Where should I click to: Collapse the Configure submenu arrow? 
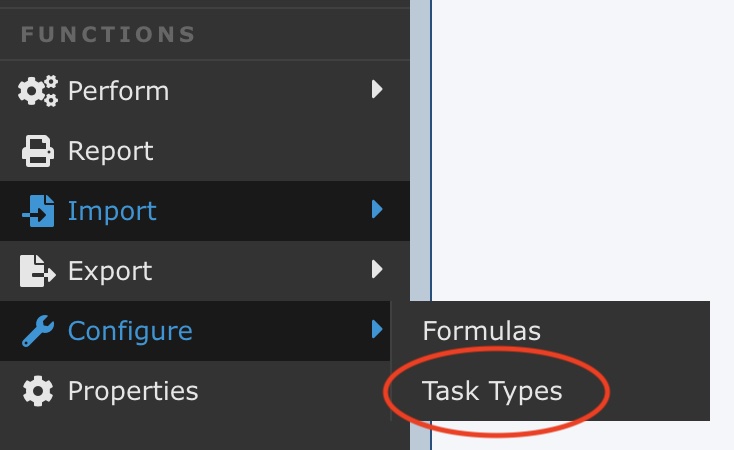[377, 329]
